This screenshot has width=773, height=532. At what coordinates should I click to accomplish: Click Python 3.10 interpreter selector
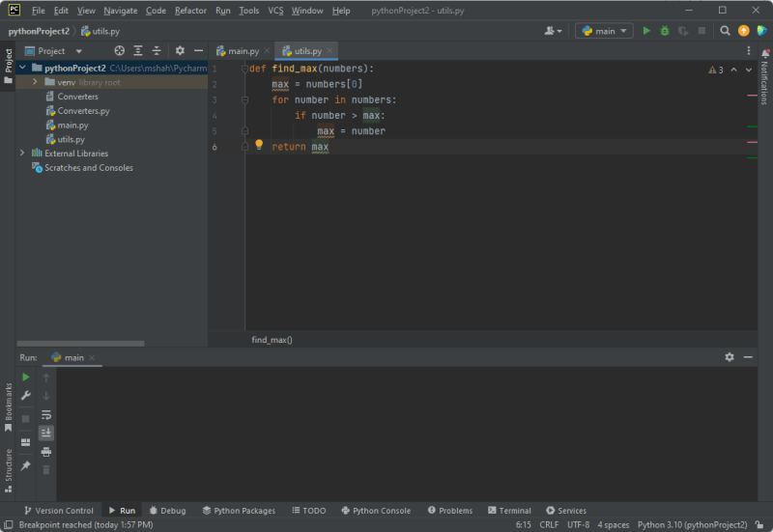click(692, 524)
